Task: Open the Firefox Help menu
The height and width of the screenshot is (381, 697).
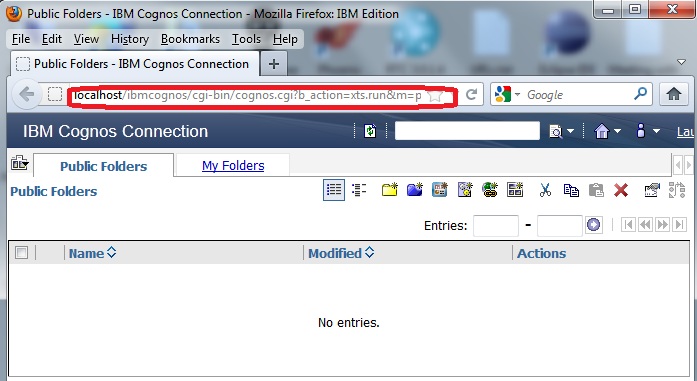Action: pos(285,39)
